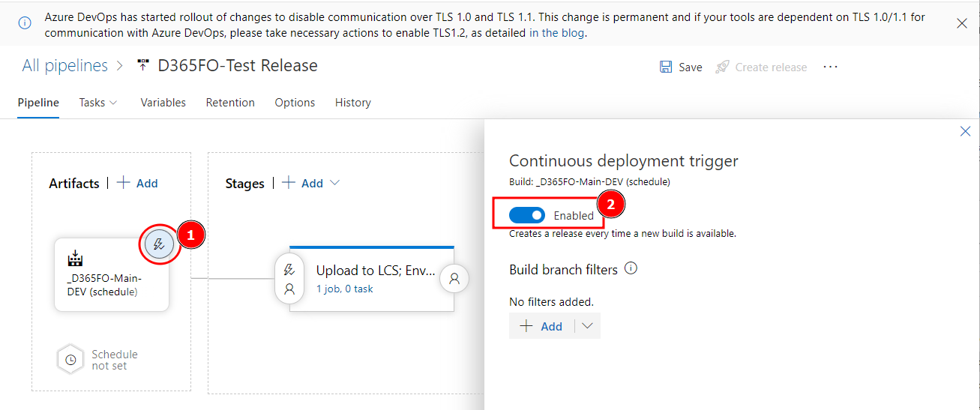Open post-deployment conditions person icon on stage

tap(454, 278)
